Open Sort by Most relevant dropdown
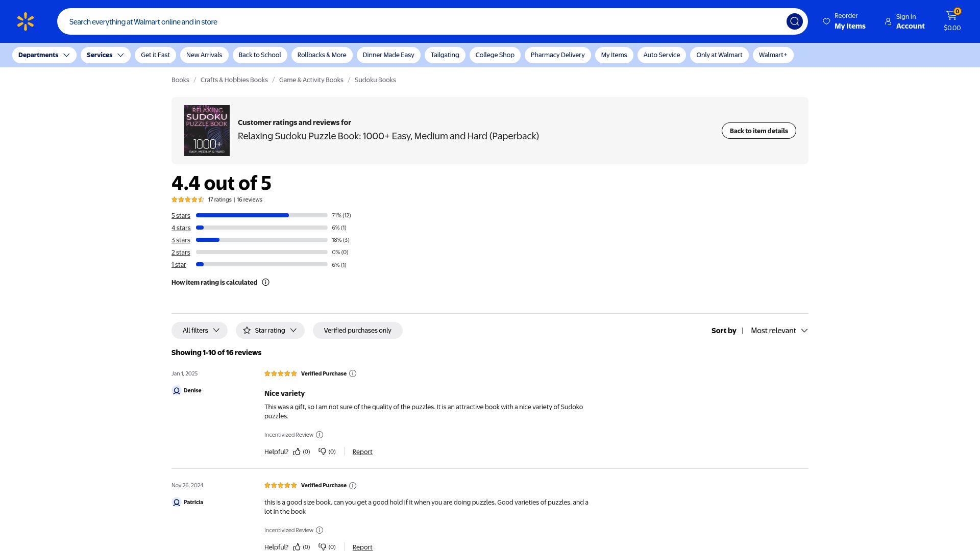The width and height of the screenshot is (980, 551). click(x=779, y=331)
